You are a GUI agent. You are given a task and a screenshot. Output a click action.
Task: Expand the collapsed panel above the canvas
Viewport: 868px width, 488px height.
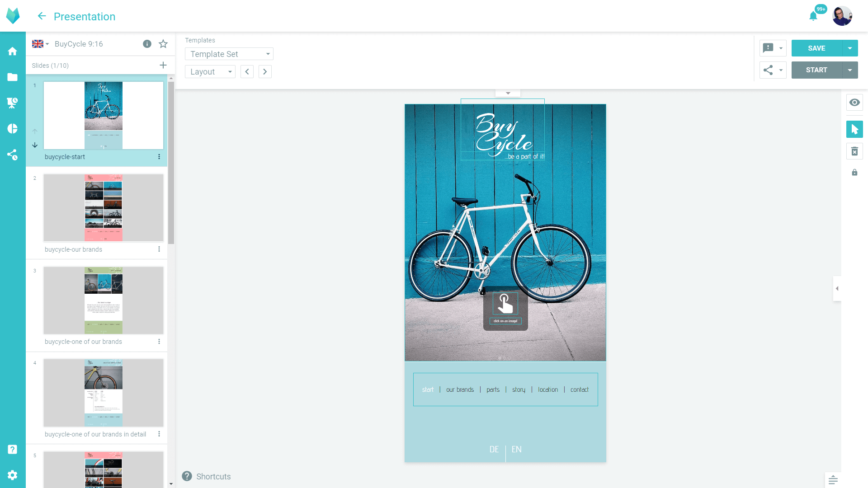tap(508, 93)
